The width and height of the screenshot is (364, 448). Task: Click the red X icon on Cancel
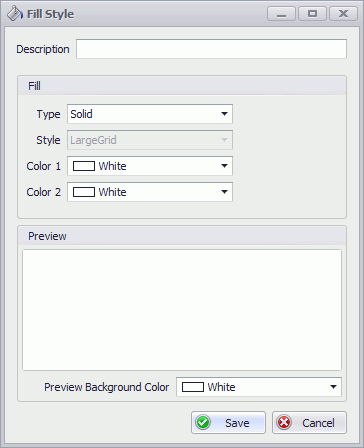(284, 422)
